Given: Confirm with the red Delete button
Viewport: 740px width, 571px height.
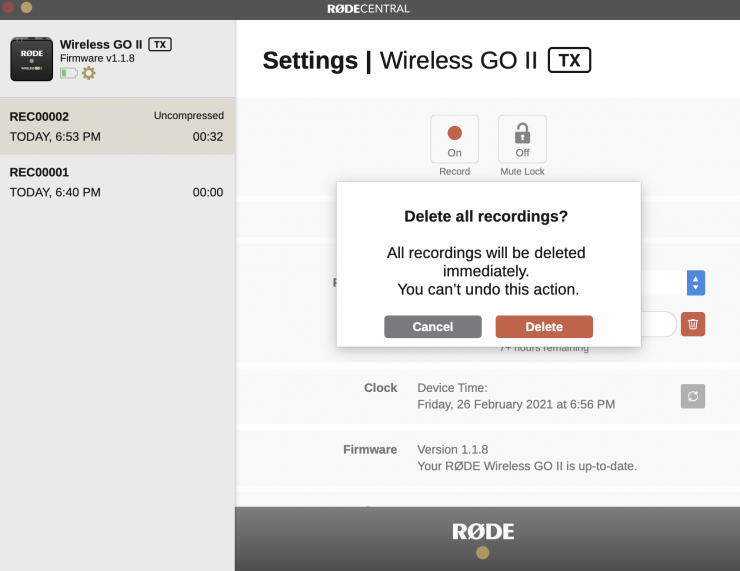Looking at the screenshot, I should 544,327.
